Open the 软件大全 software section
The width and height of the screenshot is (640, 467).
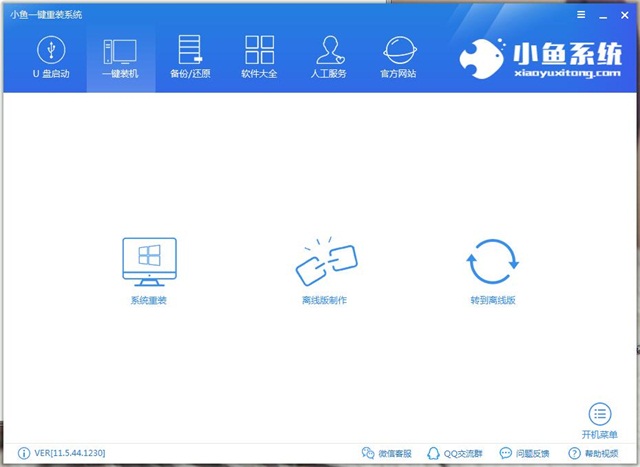(x=260, y=57)
